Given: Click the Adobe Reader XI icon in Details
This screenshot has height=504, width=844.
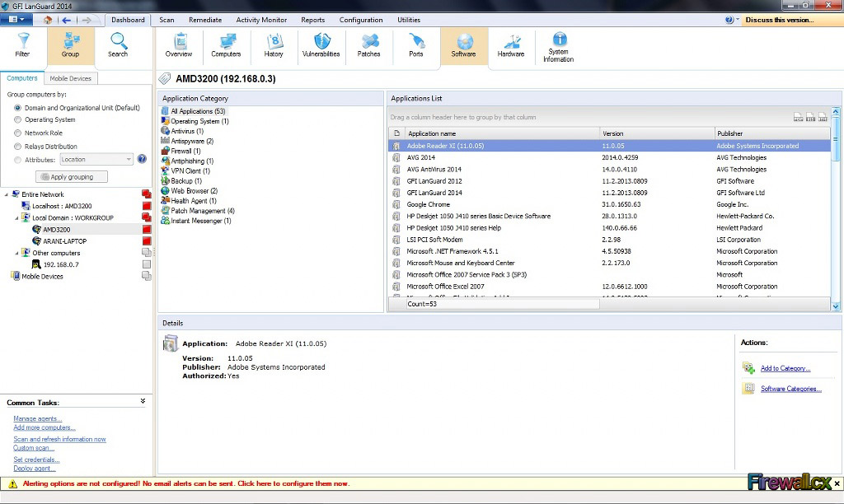Looking at the screenshot, I should (x=171, y=343).
